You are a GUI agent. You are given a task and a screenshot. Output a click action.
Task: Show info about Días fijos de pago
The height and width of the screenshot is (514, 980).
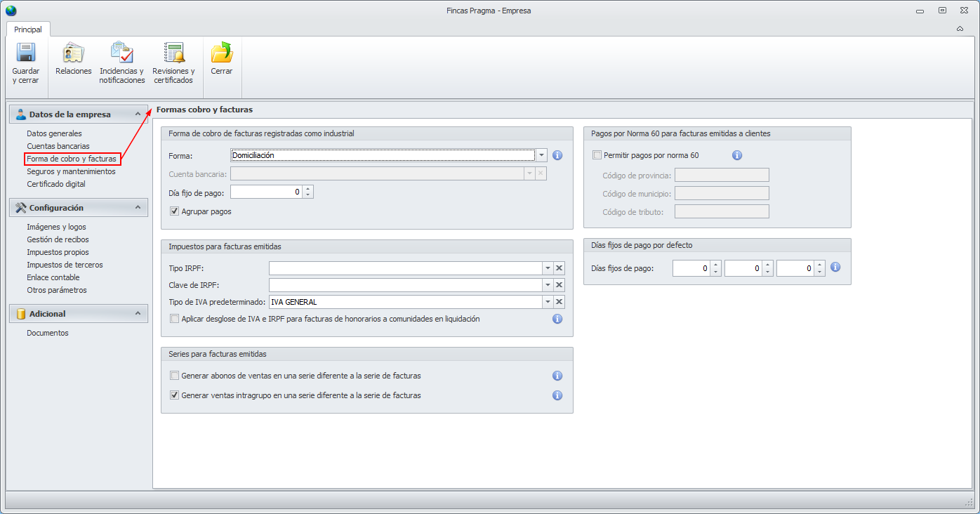pos(835,268)
